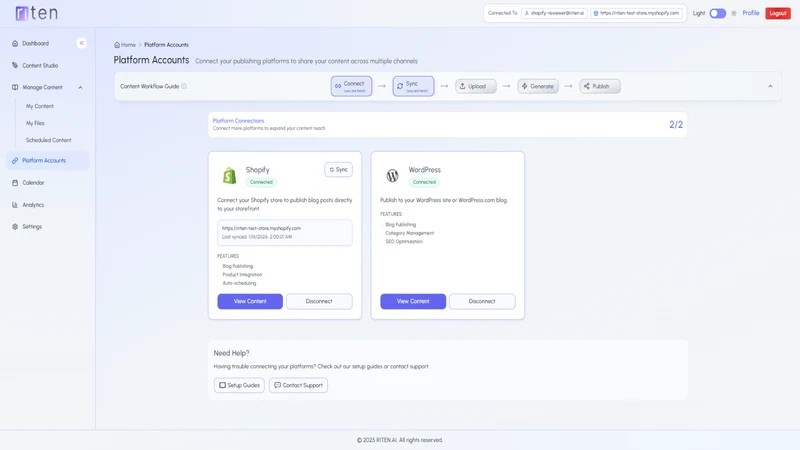Click WordPress 'SEO Optimization' feature text

click(404, 242)
